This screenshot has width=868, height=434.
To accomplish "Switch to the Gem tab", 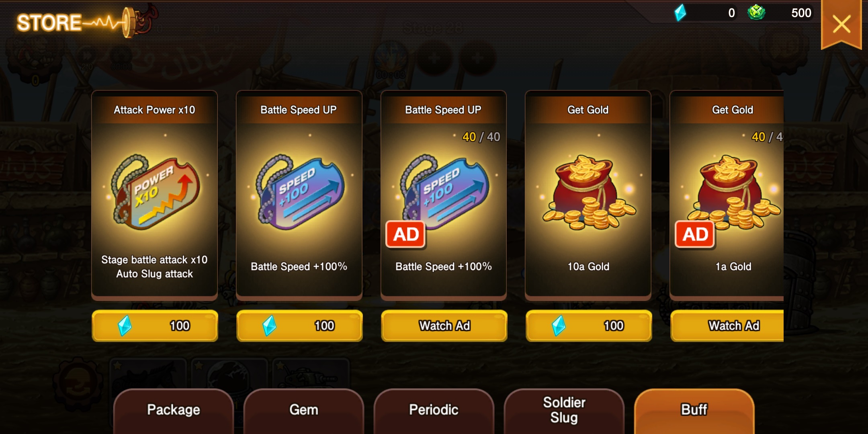I will (x=304, y=411).
